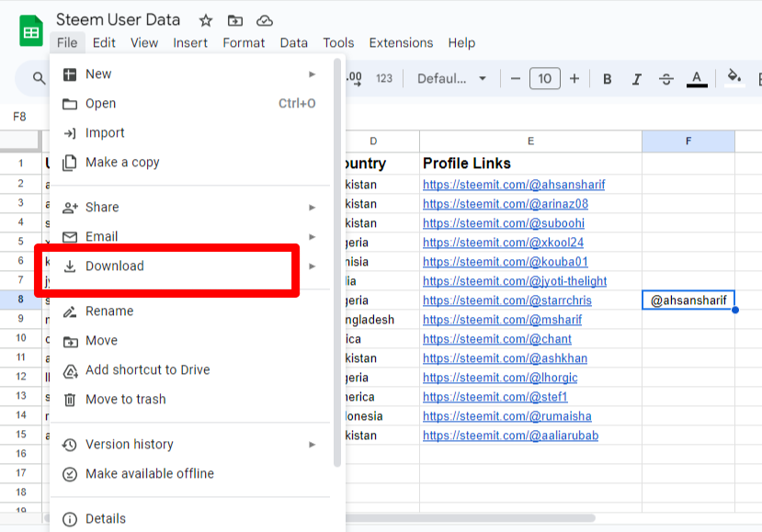Toggle bold formatting

coord(607,79)
